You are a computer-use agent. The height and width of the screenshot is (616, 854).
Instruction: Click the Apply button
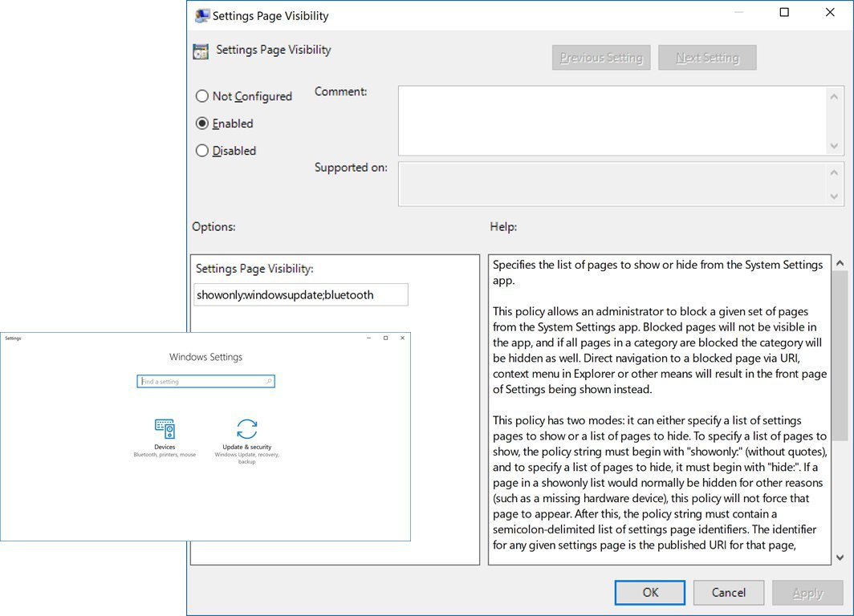tap(807, 593)
